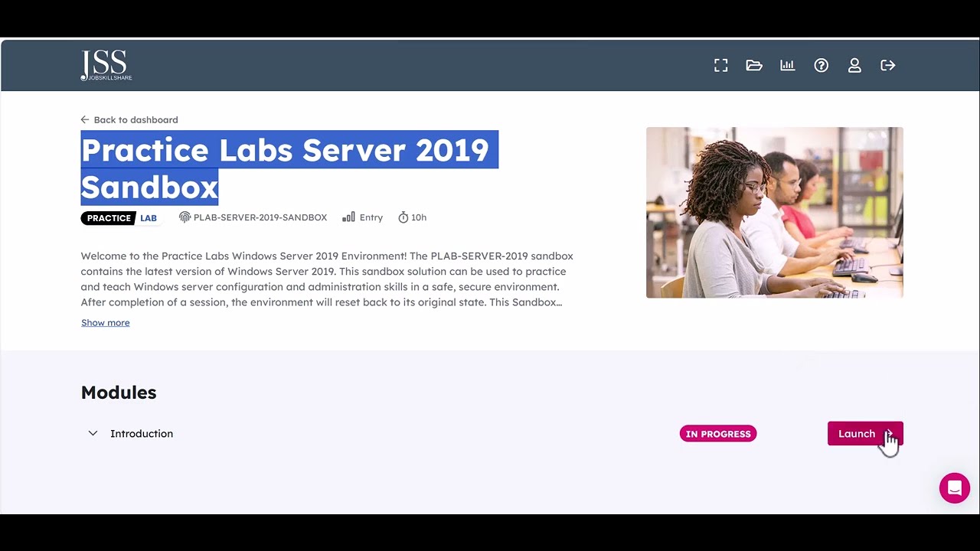Click the Modules section heading
Screen dimensions: 980x551
[119, 393]
